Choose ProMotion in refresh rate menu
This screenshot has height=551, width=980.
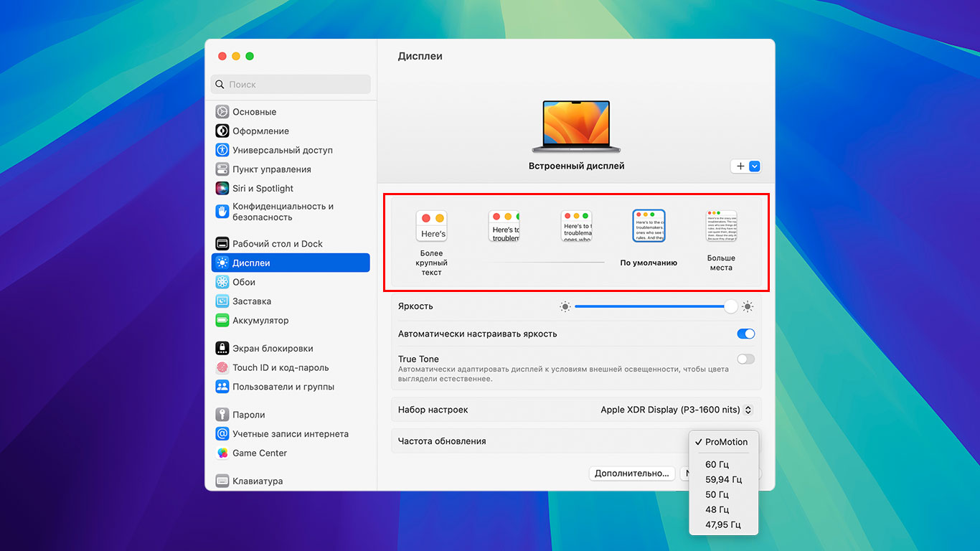pos(725,443)
